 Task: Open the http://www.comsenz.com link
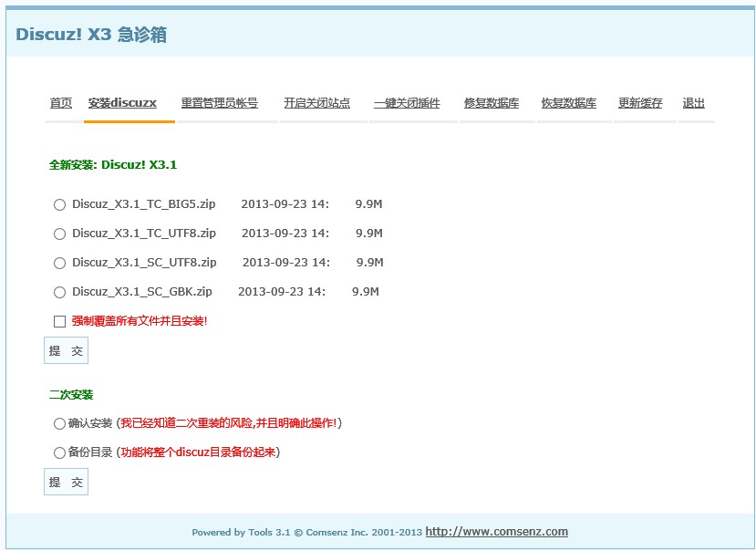(497, 532)
